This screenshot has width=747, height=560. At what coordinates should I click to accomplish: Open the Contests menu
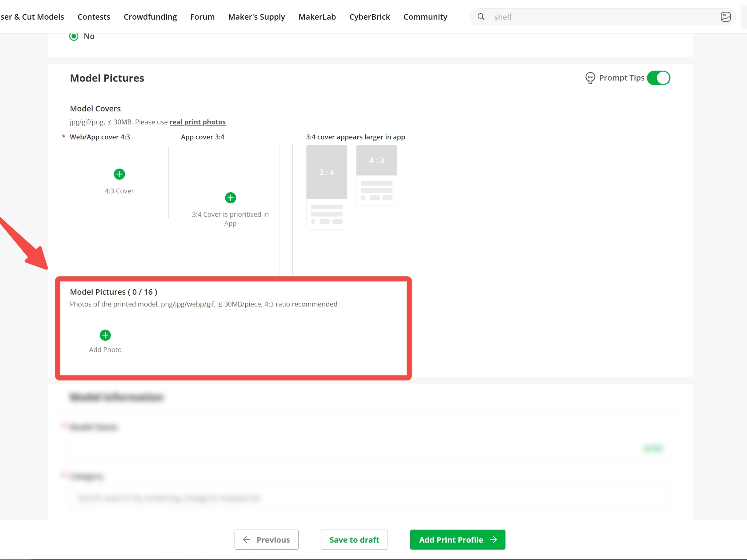click(x=94, y=17)
